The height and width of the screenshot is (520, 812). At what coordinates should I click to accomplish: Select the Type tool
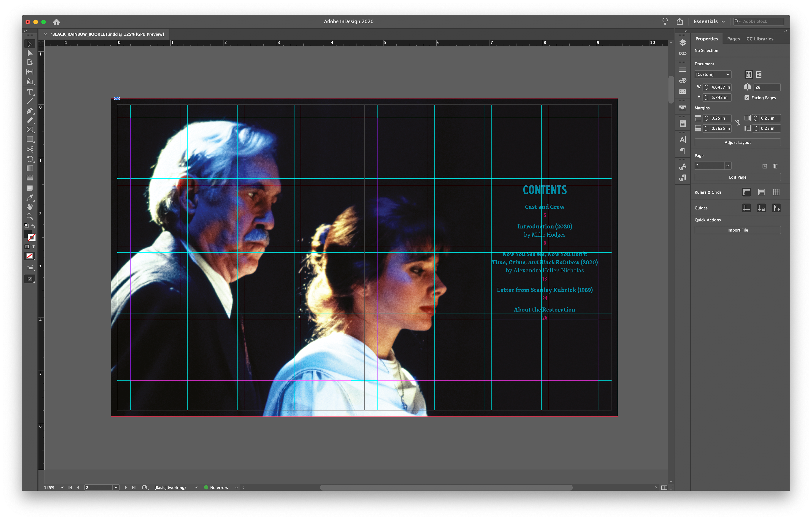pyautogui.click(x=30, y=92)
